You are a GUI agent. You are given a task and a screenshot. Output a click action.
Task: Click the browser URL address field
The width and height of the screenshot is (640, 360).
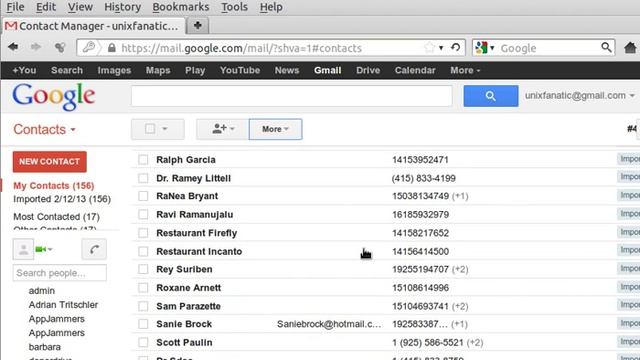[271, 48]
